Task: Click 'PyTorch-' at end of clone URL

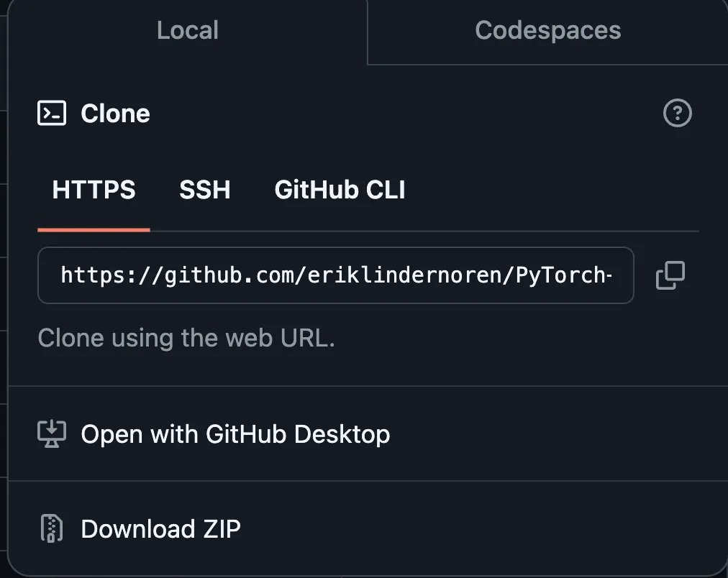Action: coord(564,275)
